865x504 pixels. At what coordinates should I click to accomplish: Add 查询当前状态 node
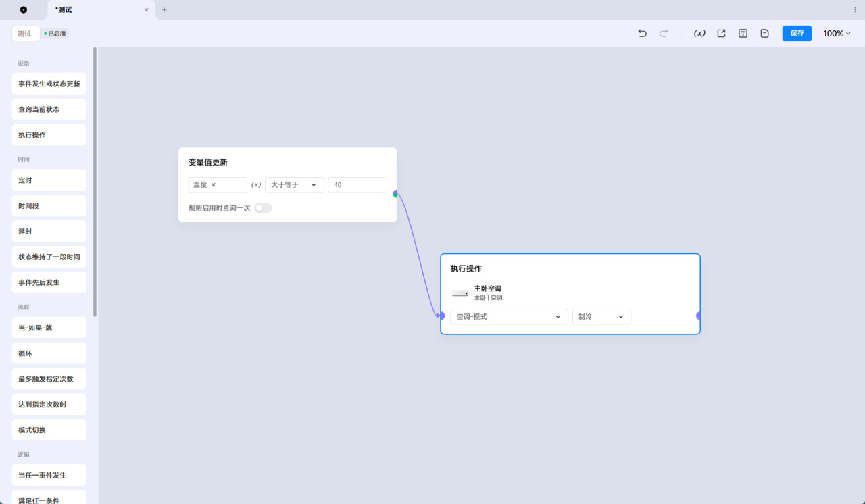point(49,109)
